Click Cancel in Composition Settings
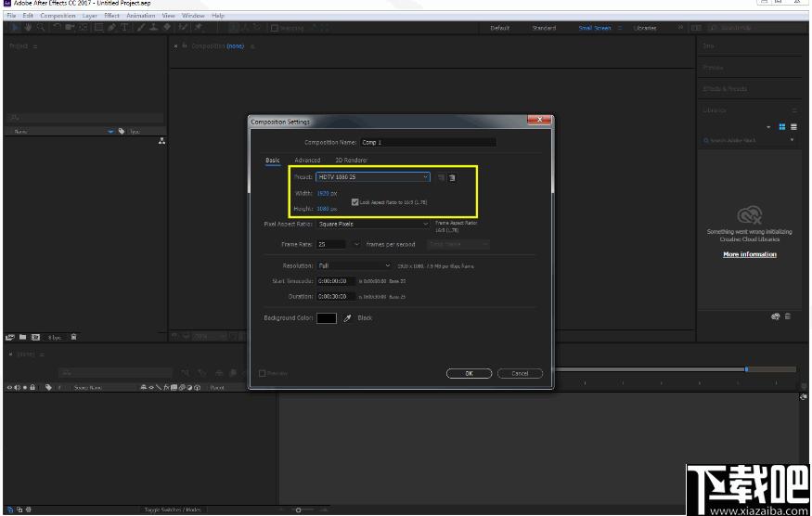Screen dimensions: 812x516 click(520, 373)
